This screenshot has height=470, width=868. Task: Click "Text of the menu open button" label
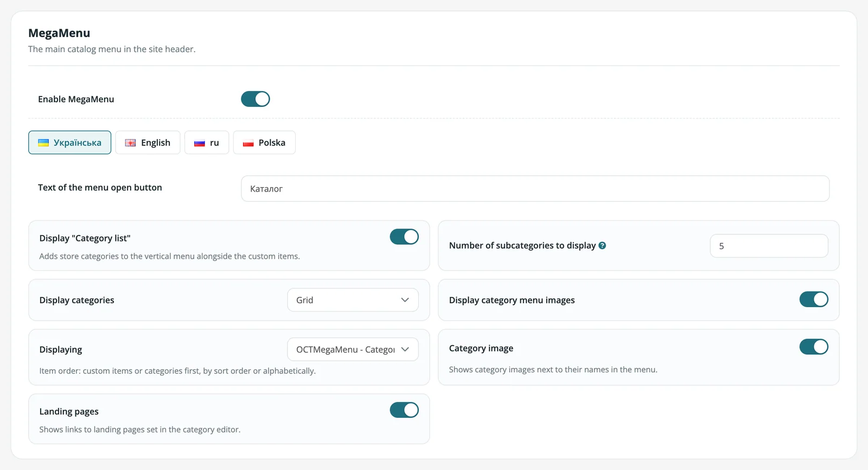100,187
